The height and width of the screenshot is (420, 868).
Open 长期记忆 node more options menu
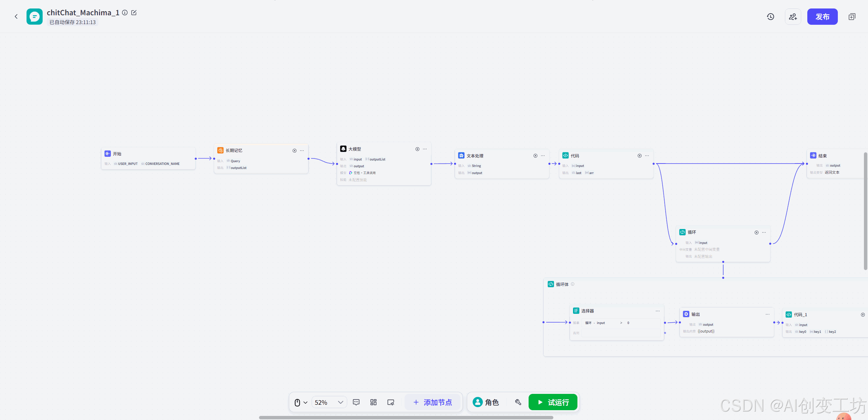302,151
